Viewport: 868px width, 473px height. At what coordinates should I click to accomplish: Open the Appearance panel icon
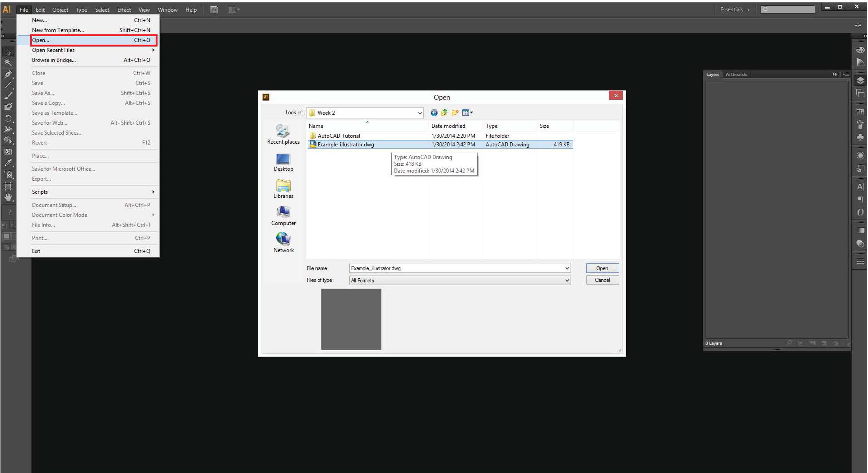pyautogui.click(x=860, y=156)
